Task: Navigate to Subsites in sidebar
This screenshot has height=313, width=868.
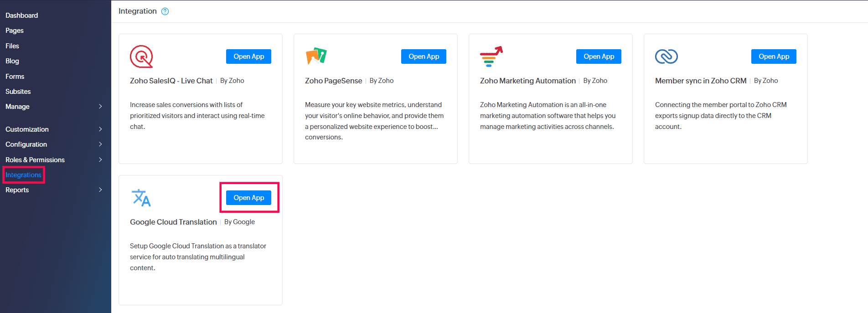Action: (18, 92)
